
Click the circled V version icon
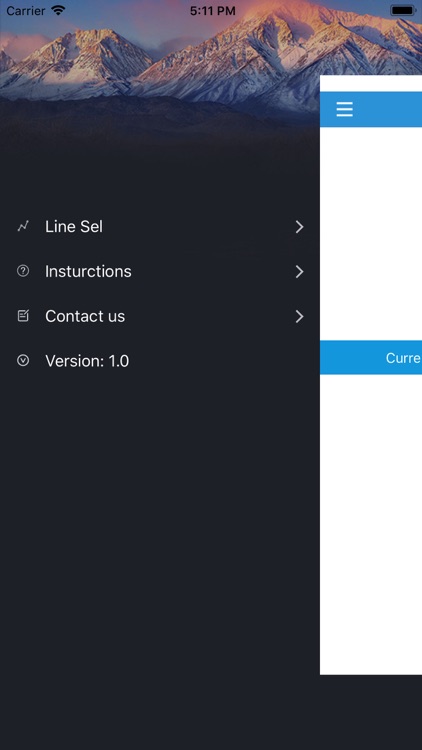point(23,361)
